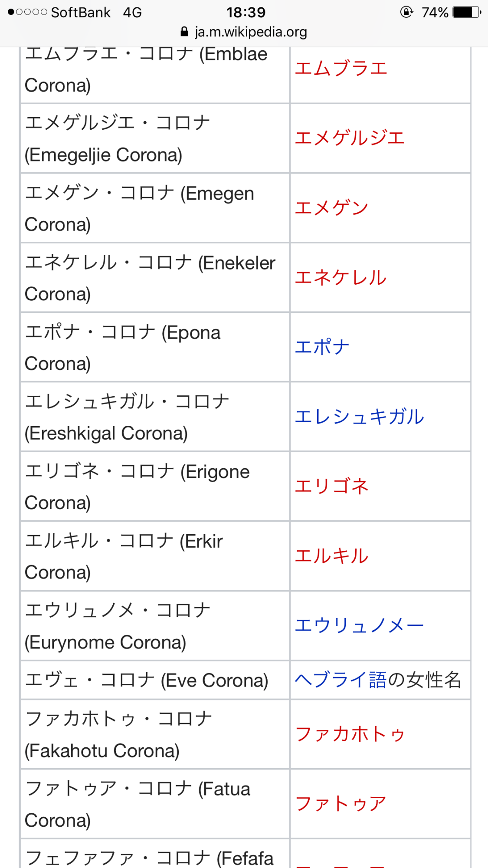The width and height of the screenshot is (488, 868).
Task: Open the red エムブラエ link
Action: coord(341,68)
